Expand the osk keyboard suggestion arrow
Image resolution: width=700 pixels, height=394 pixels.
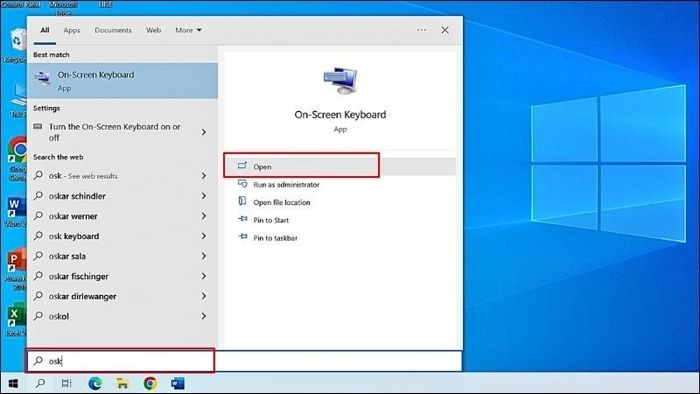click(x=204, y=236)
